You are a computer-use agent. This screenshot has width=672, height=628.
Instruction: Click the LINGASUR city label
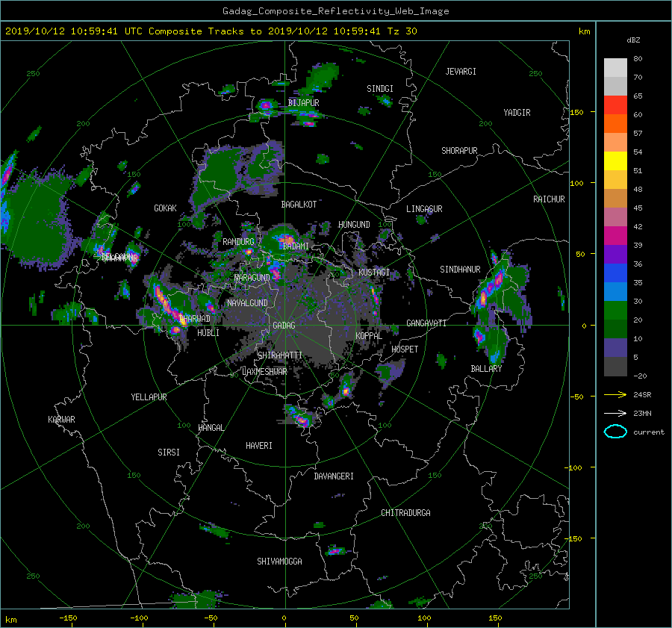click(424, 209)
